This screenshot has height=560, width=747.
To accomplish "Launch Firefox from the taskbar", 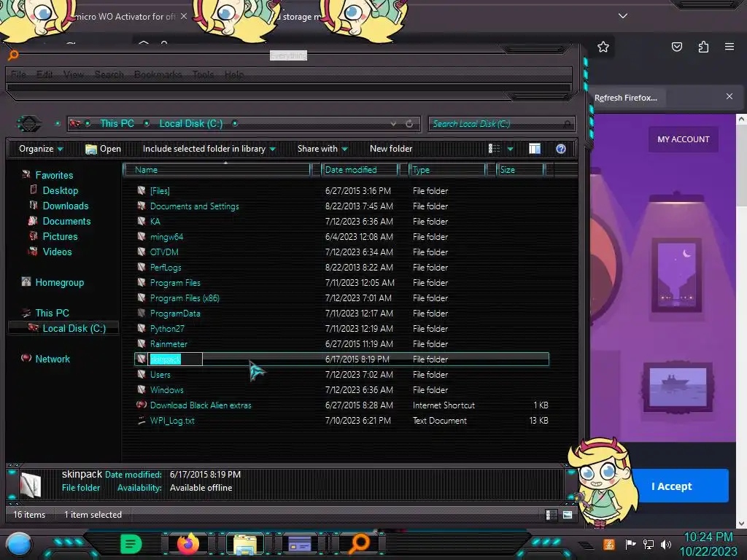I will click(x=188, y=544).
